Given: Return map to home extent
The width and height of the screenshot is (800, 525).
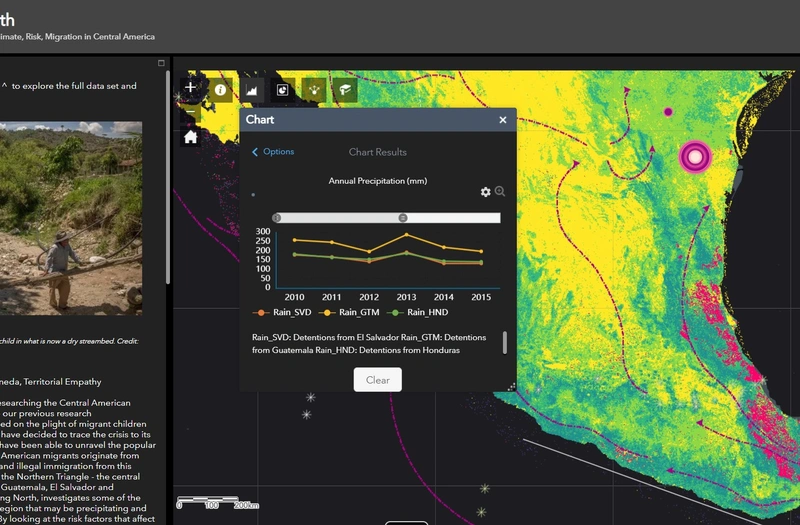Looking at the screenshot, I should [190, 137].
